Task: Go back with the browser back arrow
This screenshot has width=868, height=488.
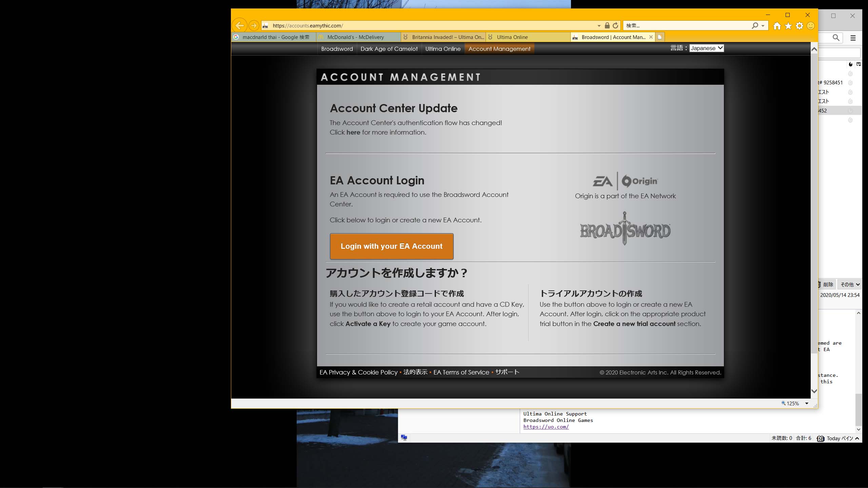Action: pos(240,25)
